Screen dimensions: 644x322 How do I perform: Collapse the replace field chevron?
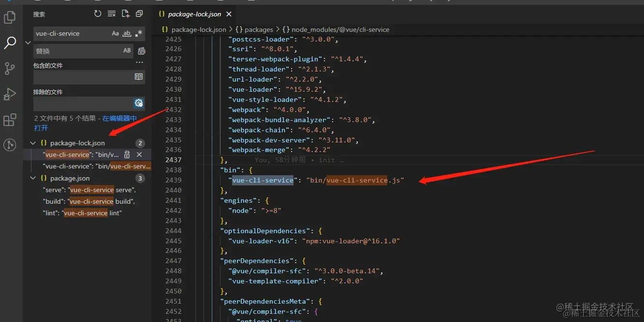(28, 42)
